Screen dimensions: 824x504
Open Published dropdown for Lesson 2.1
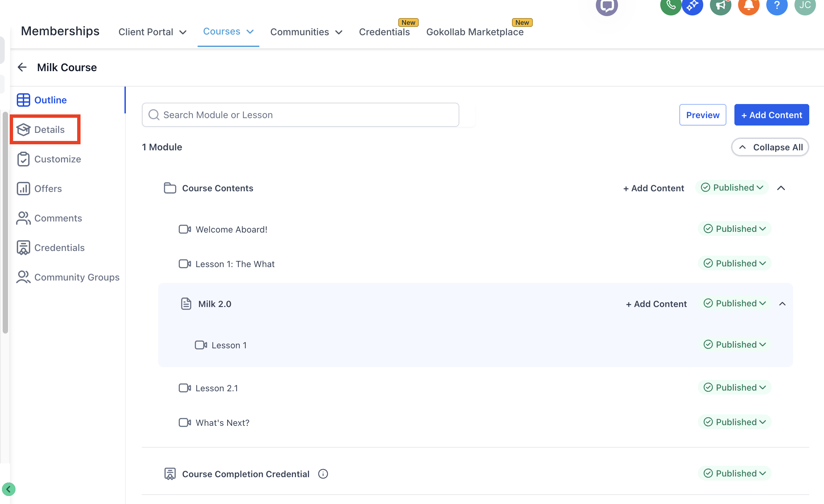[734, 388]
